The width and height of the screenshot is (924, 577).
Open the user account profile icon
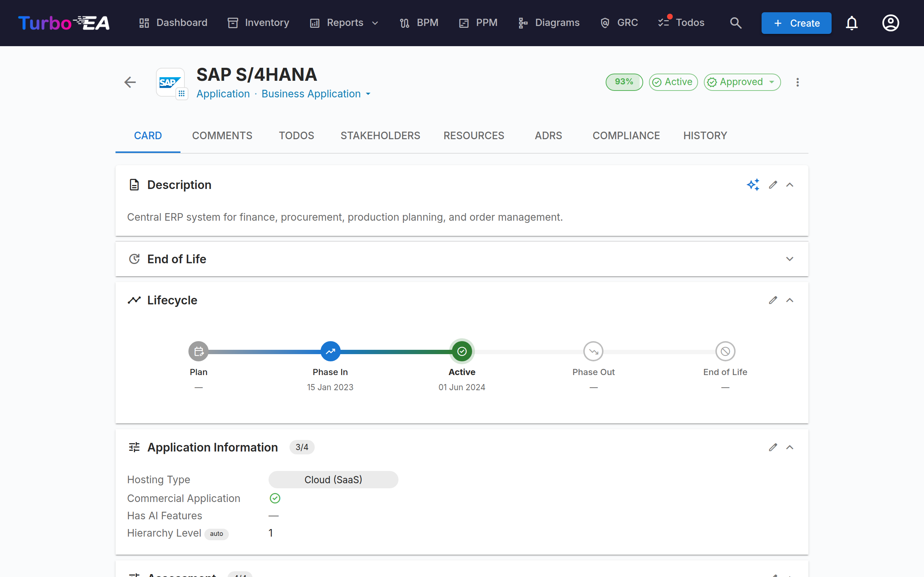[890, 23]
